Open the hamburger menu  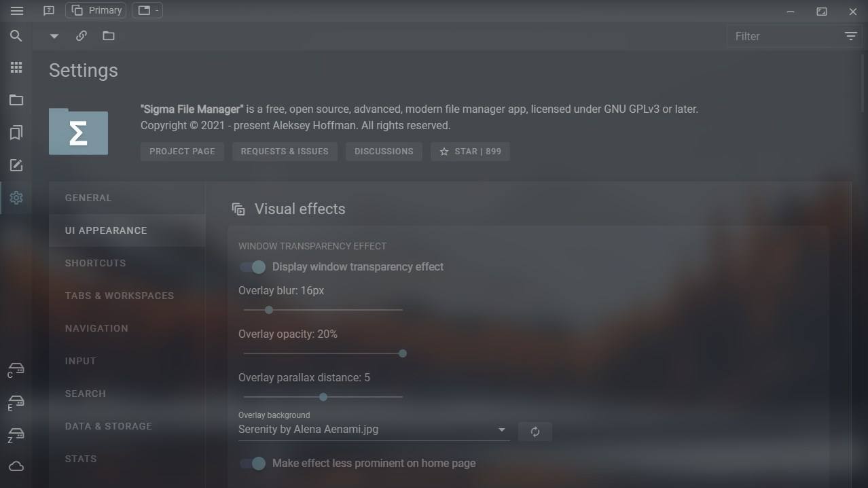pos(16,11)
